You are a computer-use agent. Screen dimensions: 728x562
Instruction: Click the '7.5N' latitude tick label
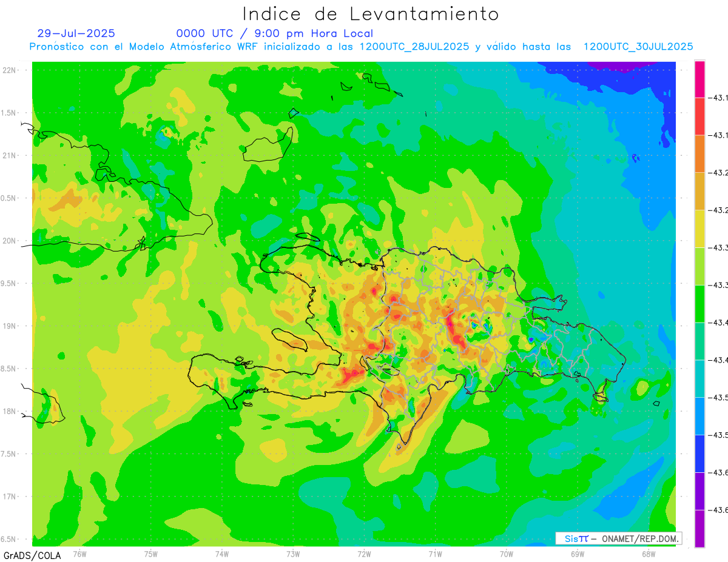point(8,454)
